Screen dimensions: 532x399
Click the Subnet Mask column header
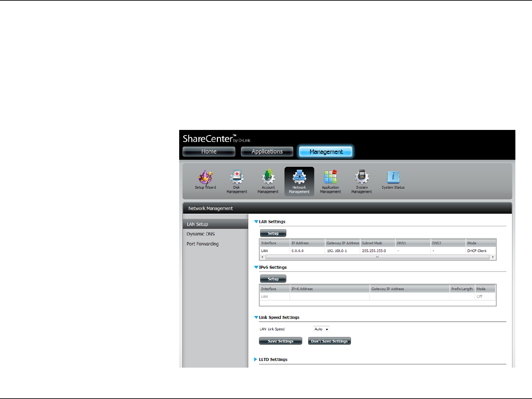click(x=378, y=243)
